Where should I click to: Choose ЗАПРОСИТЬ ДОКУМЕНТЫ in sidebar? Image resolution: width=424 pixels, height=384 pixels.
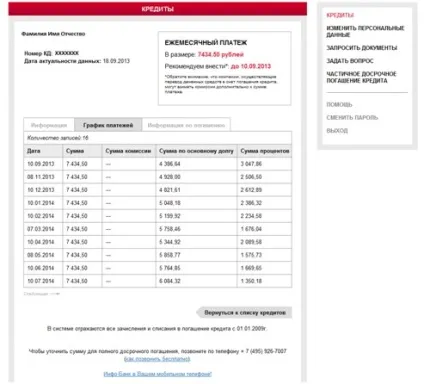[x=362, y=48]
